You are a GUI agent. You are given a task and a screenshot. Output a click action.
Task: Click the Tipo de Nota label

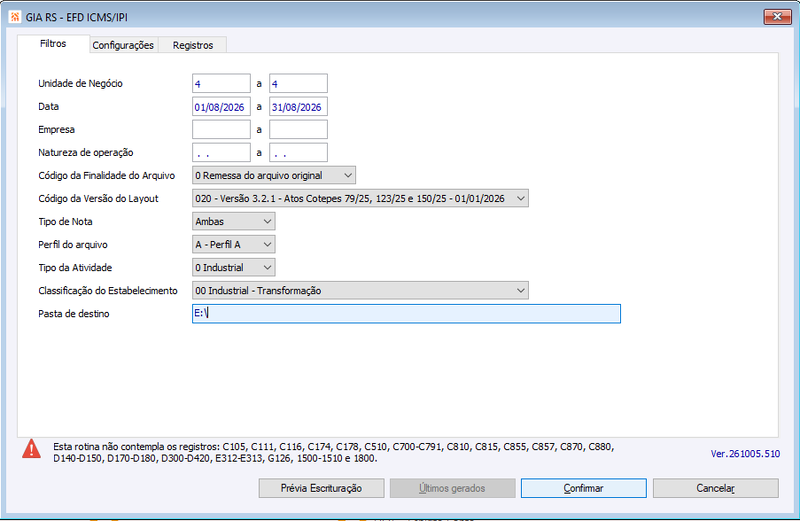point(65,222)
